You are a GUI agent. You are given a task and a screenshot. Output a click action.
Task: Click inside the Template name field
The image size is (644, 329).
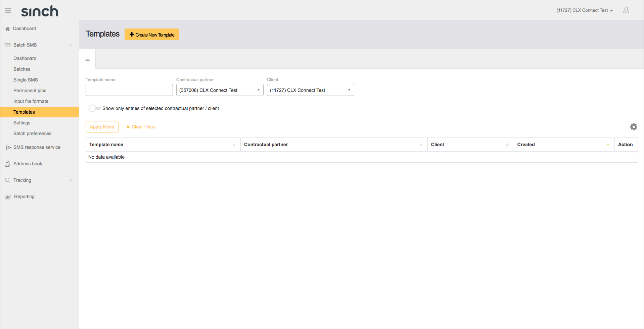coord(129,90)
